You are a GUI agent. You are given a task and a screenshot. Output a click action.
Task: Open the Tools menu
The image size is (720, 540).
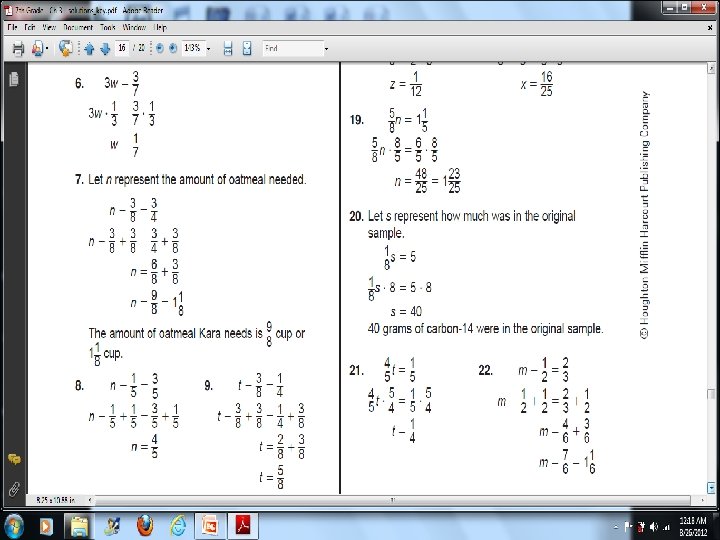108,28
